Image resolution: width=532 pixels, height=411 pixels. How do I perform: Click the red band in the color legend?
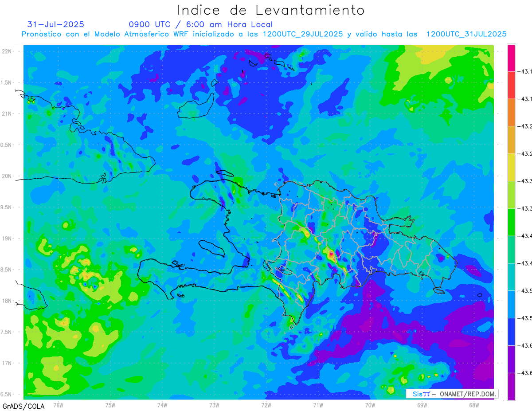click(511, 85)
